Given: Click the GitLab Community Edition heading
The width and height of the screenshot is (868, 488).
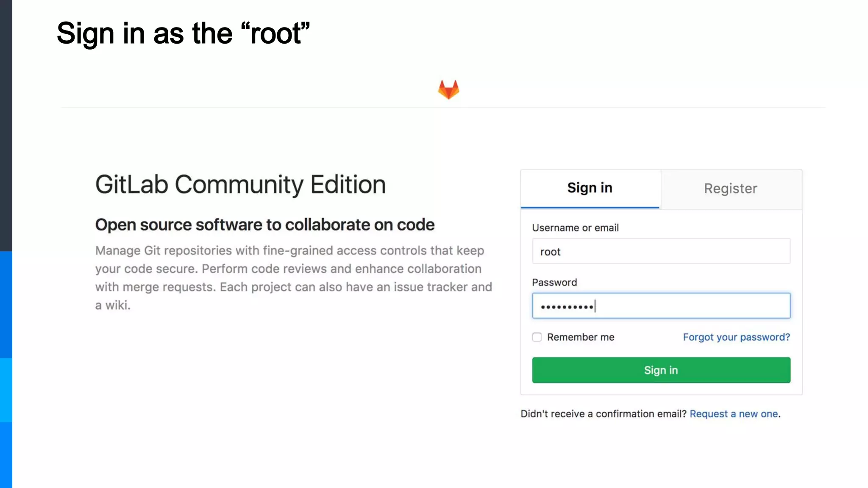Looking at the screenshot, I should point(240,185).
